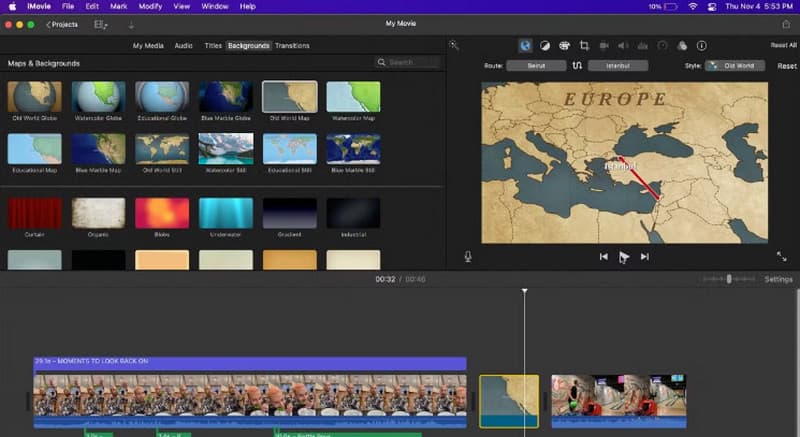Select the bowling video clip in timeline
The image size is (800, 437).
[619, 401]
